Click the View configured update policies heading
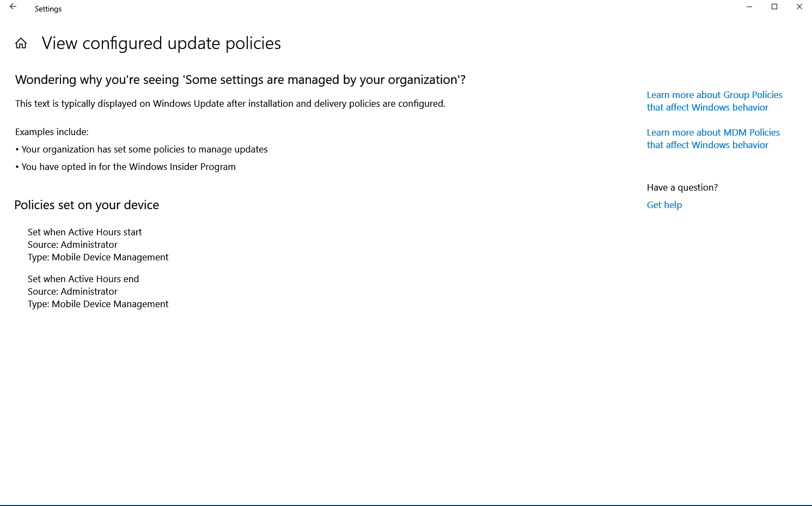The width and height of the screenshot is (812, 506). point(161,43)
